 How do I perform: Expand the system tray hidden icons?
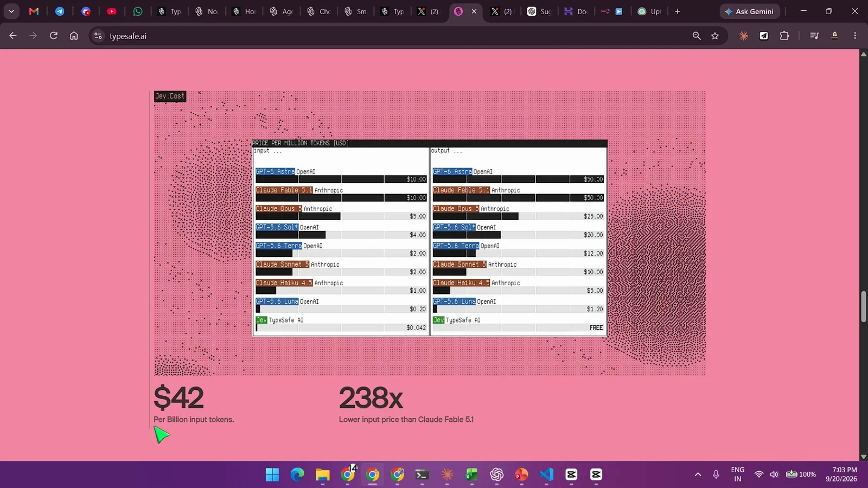[698, 474]
